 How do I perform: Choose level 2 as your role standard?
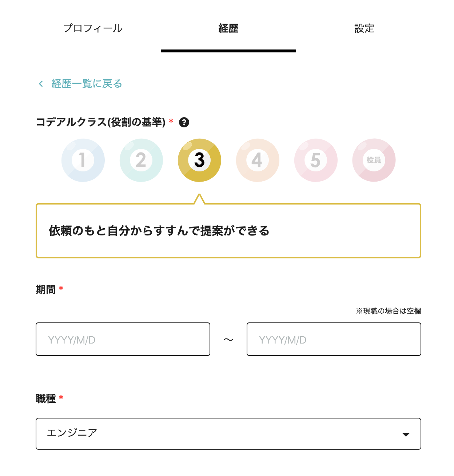click(141, 160)
